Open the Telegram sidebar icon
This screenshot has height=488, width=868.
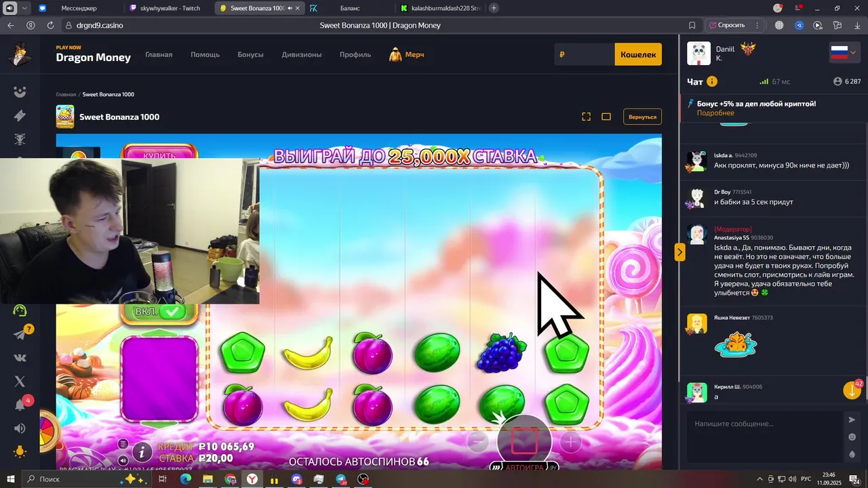tap(20, 334)
